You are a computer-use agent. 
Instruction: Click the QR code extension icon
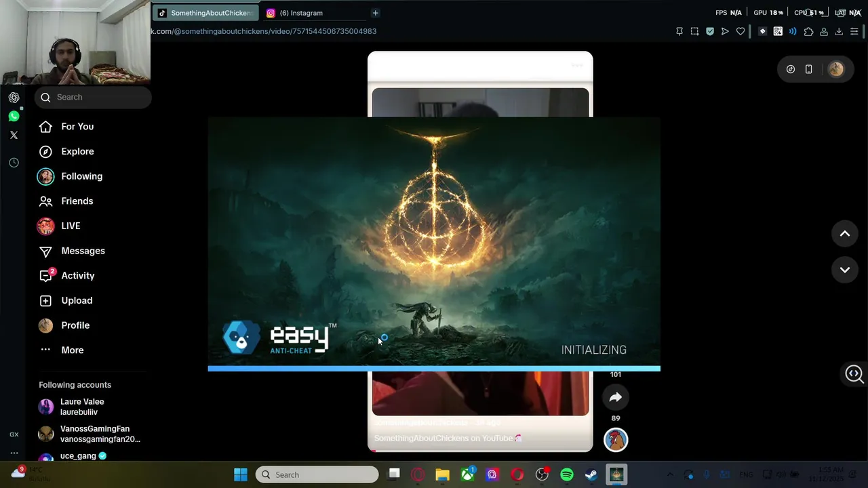[778, 31]
